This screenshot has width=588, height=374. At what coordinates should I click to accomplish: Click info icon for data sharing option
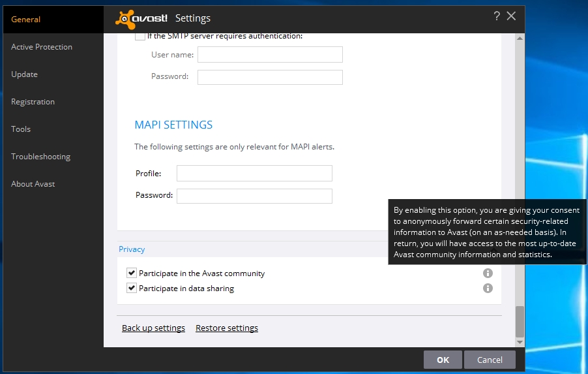pyautogui.click(x=488, y=288)
